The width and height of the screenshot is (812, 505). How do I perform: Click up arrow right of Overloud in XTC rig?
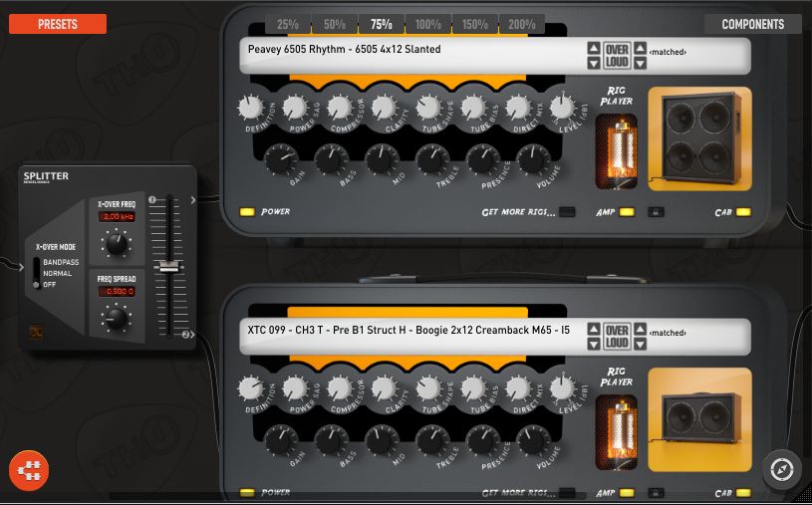click(640, 329)
